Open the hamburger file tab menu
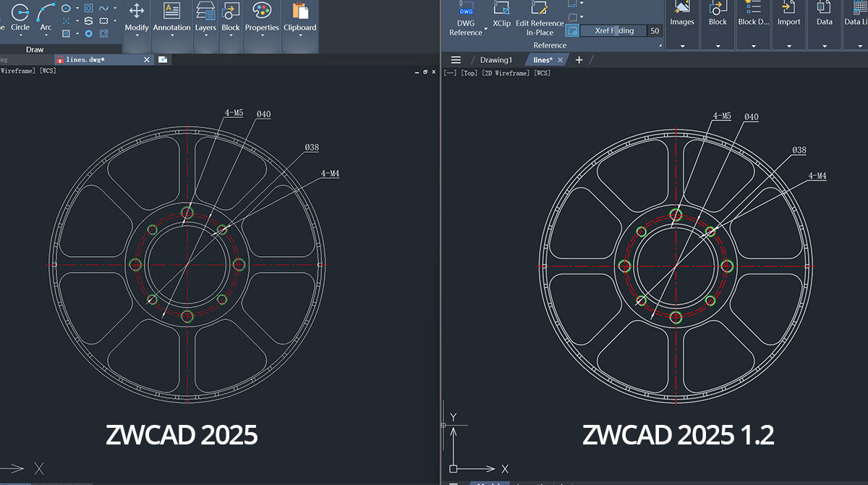 click(x=456, y=60)
